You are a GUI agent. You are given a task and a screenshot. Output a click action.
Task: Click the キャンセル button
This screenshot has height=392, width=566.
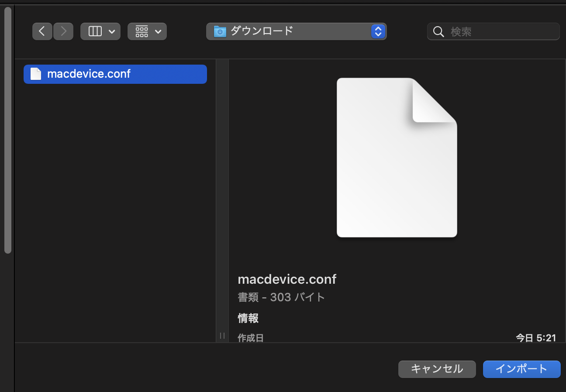point(437,369)
